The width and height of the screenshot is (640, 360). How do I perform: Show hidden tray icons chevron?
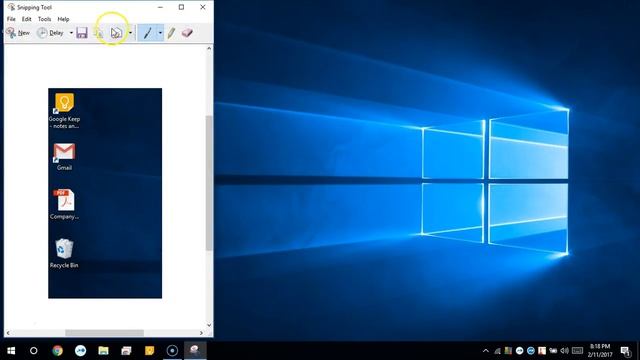pos(486,351)
